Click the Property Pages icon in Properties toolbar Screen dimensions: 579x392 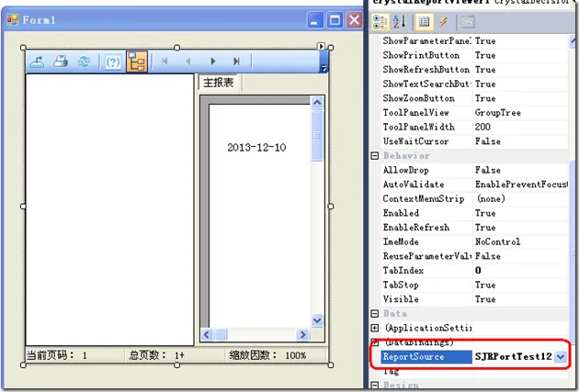468,22
